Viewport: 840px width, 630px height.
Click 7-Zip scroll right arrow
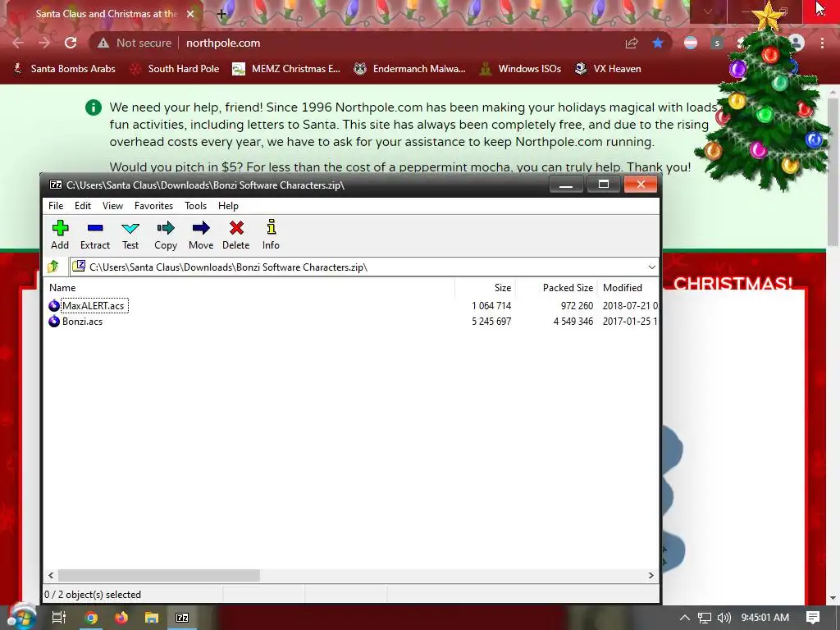651,575
